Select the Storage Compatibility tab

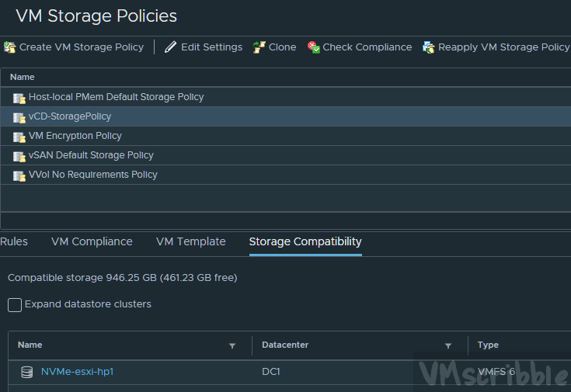pyautogui.click(x=305, y=241)
